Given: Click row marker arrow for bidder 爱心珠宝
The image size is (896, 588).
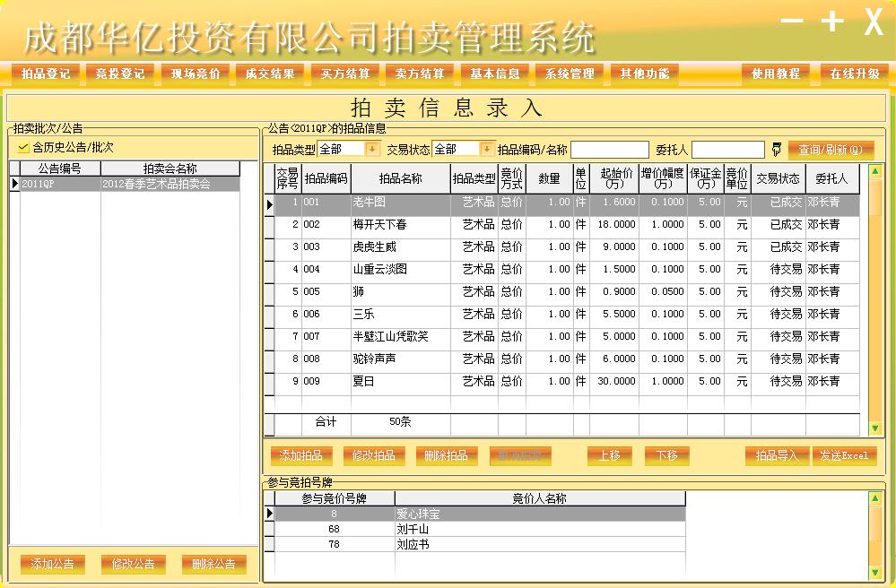Looking at the screenshot, I should click(x=270, y=514).
